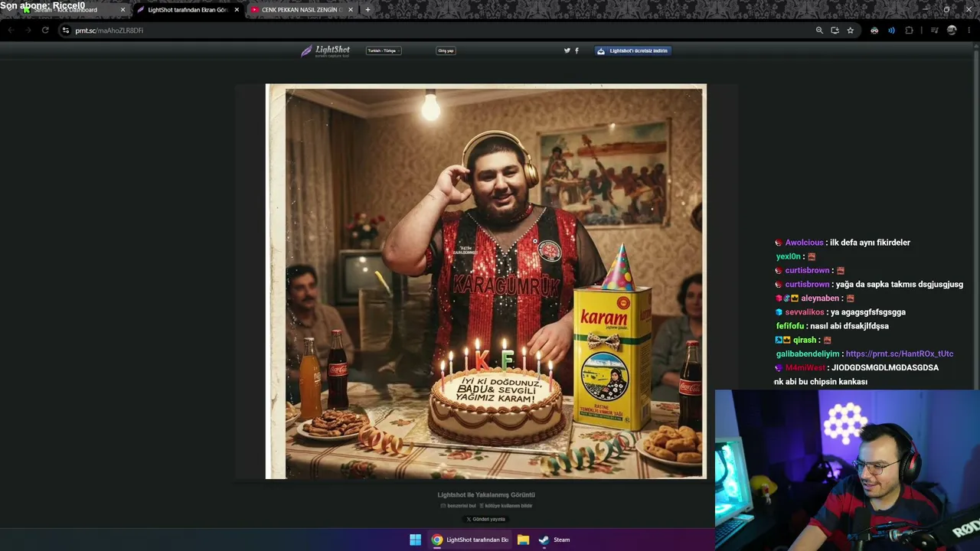980x551 pixels.
Task: Switch to the Kick Dashboard tab
Action: point(73,10)
